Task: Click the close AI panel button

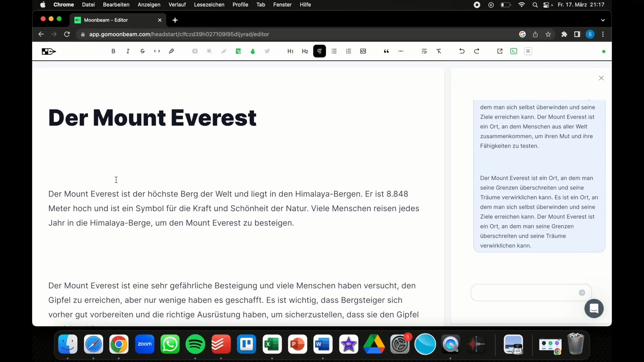Action: (601, 78)
